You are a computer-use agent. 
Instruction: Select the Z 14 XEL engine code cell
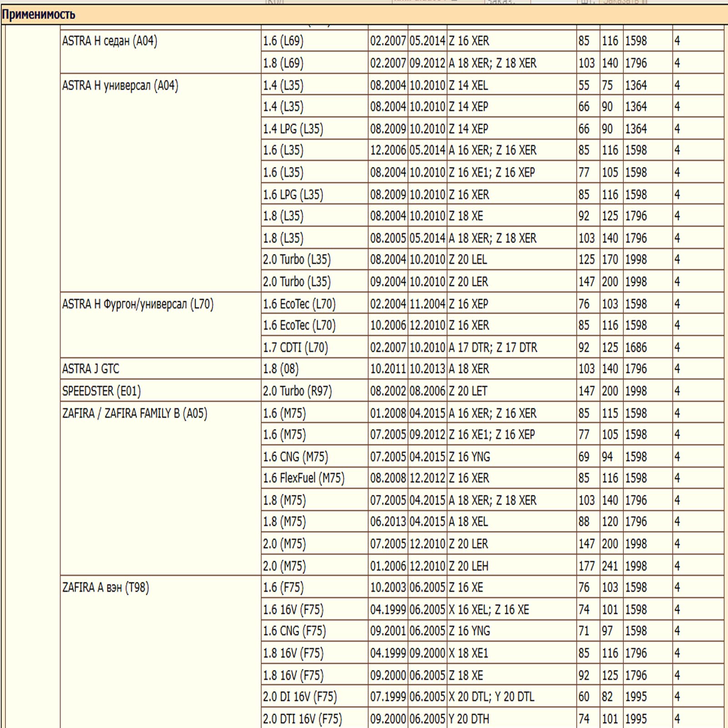[468, 85]
